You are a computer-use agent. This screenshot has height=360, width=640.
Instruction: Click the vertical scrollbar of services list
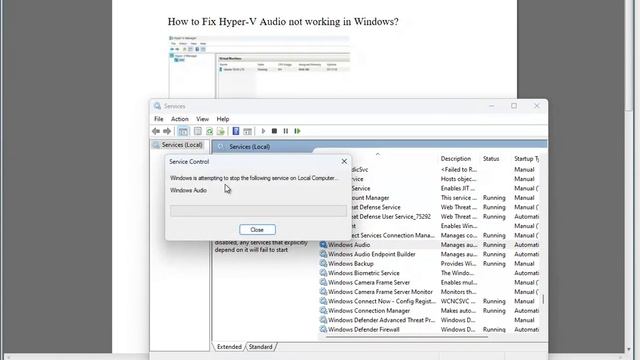(x=543, y=299)
